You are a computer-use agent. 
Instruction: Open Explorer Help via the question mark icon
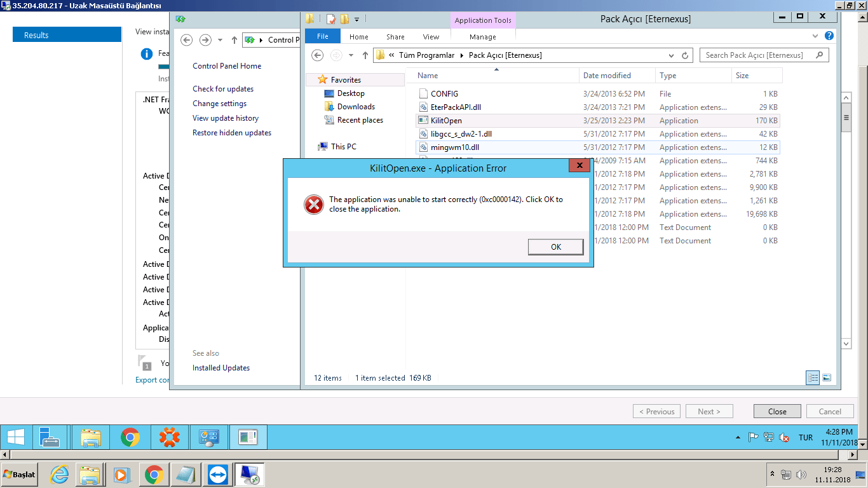(x=829, y=36)
